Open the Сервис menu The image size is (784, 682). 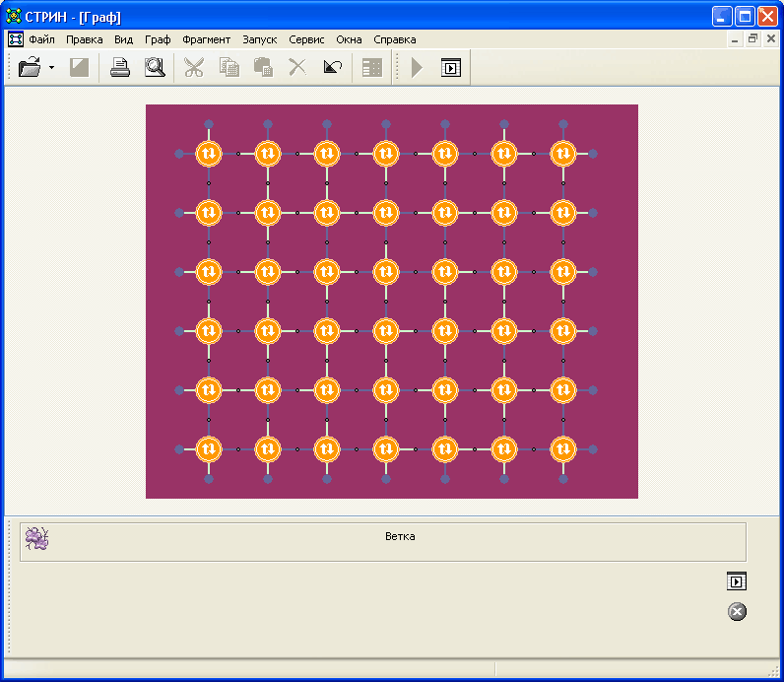[x=306, y=39]
